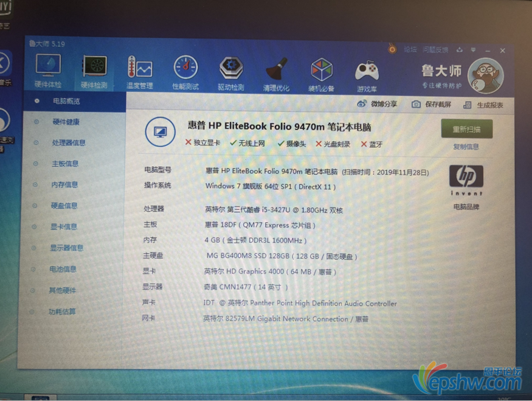The width and height of the screenshot is (532, 401).
Task: Click 保存截屏 save screenshot
Action: (431, 104)
